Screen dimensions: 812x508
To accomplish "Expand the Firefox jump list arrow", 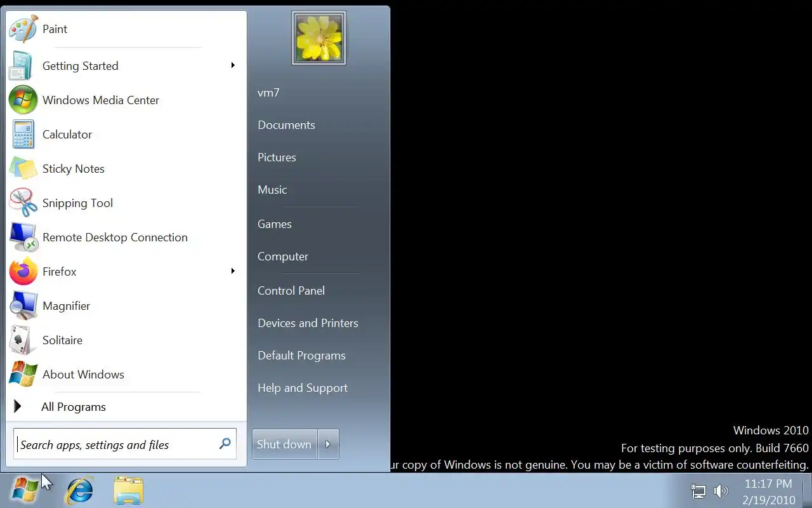I will pyautogui.click(x=233, y=271).
